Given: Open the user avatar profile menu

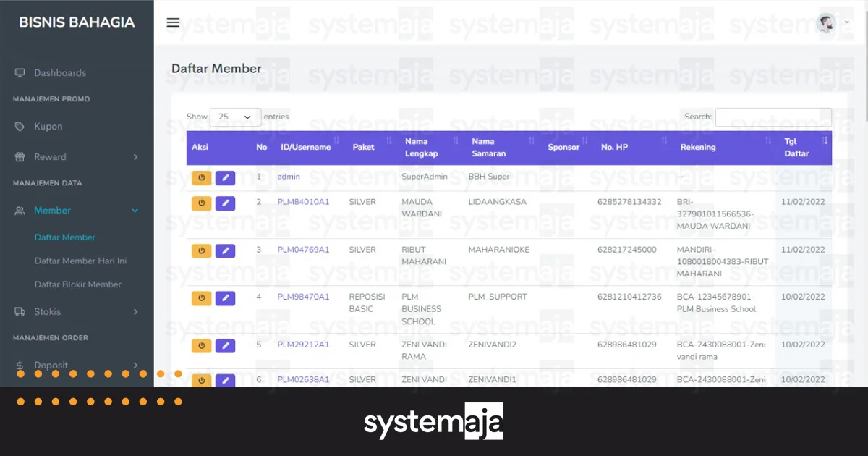Looking at the screenshot, I should click(x=826, y=23).
